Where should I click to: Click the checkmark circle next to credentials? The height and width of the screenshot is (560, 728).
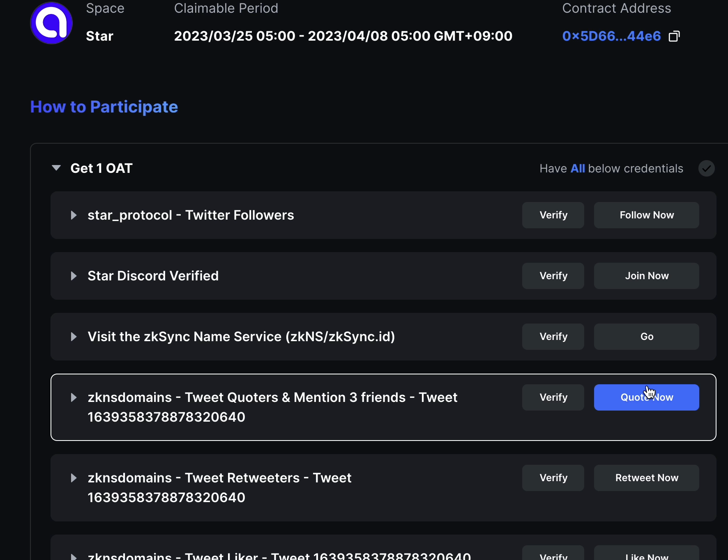tap(707, 168)
